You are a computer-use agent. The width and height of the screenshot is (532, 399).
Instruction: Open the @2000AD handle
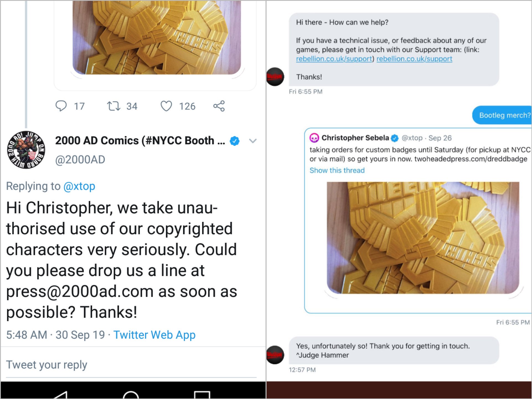(x=80, y=160)
